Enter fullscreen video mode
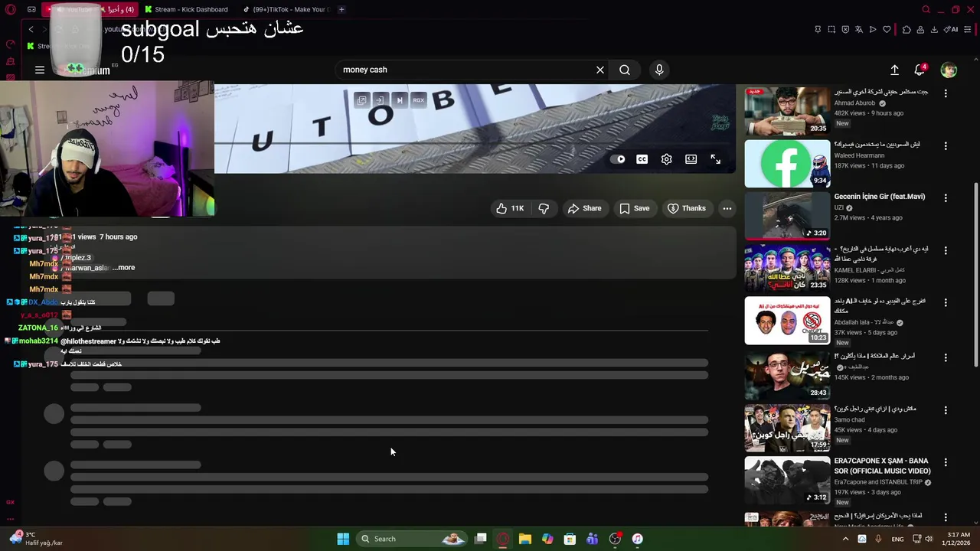Image resolution: width=980 pixels, height=551 pixels. click(x=716, y=159)
